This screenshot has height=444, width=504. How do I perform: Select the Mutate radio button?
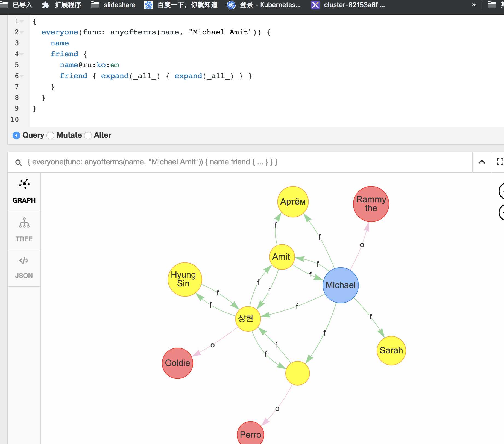[x=50, y=135]
